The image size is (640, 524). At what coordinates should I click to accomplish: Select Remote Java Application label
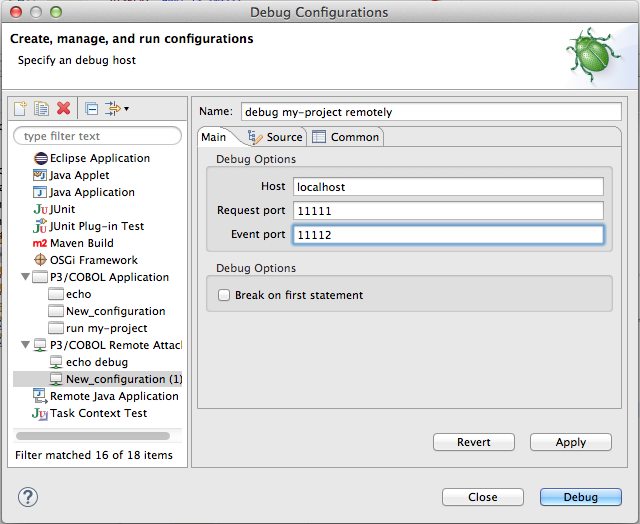pyautogui.click(x=114, y=396)
